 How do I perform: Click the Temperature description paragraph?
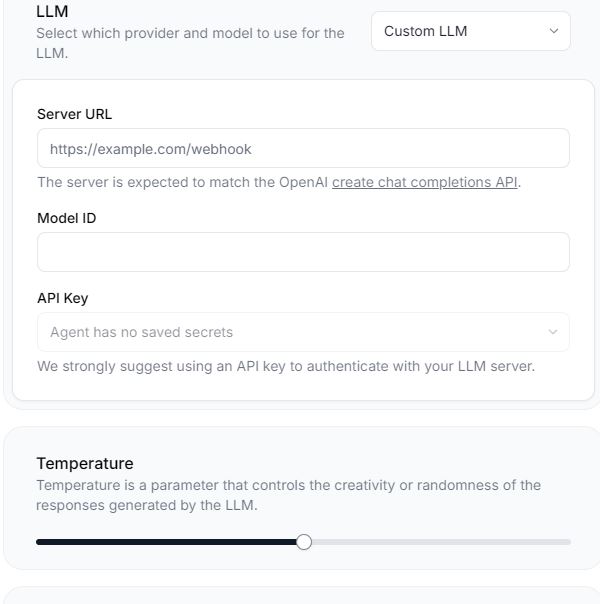(288, 495)
